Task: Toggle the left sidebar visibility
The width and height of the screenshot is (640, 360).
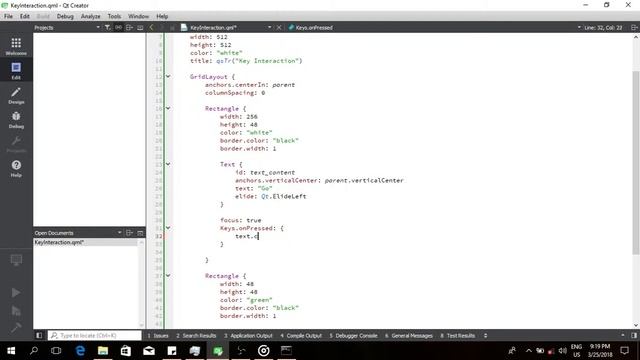Action: (x=39, y=336)
